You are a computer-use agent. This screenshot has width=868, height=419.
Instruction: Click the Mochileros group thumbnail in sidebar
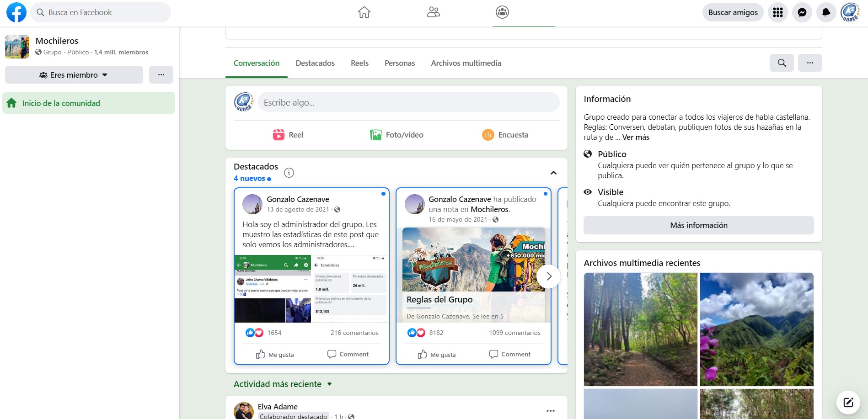(17, 47)
